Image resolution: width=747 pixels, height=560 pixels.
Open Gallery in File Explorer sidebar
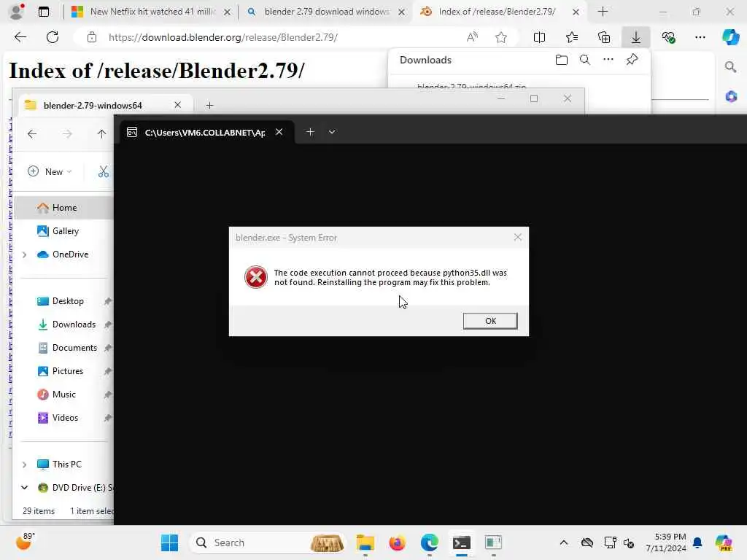point(65,231)
